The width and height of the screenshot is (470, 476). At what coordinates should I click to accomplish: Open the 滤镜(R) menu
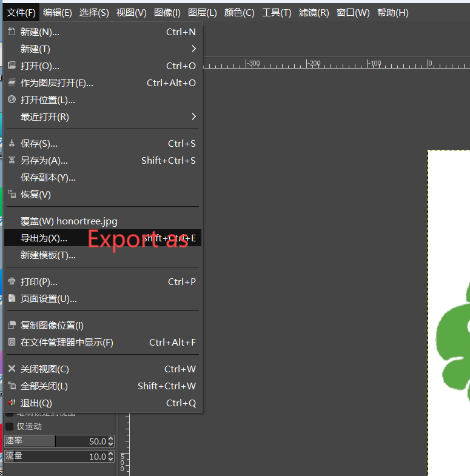click(314, 13)
